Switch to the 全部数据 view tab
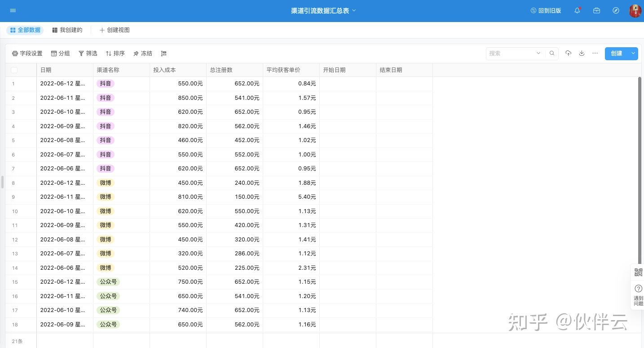This screenshot has width=644, height=348. [x=25, y=30]
